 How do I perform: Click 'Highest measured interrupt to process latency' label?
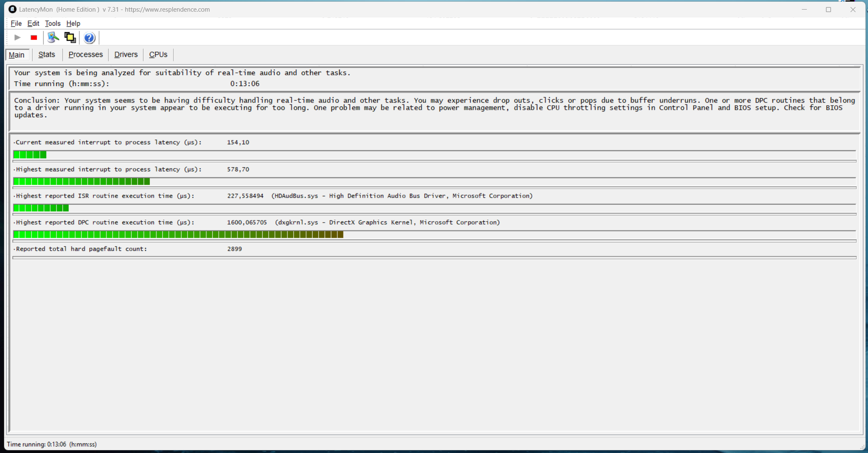[x=108, y=169]
